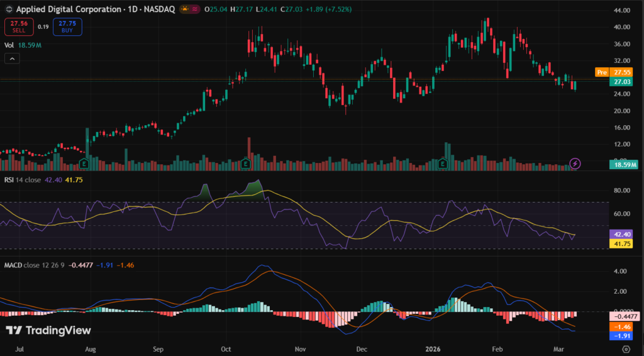Open the earnings marker near early August
The width and height of the screenshot is (644, 356).
[x=84, y=164]
